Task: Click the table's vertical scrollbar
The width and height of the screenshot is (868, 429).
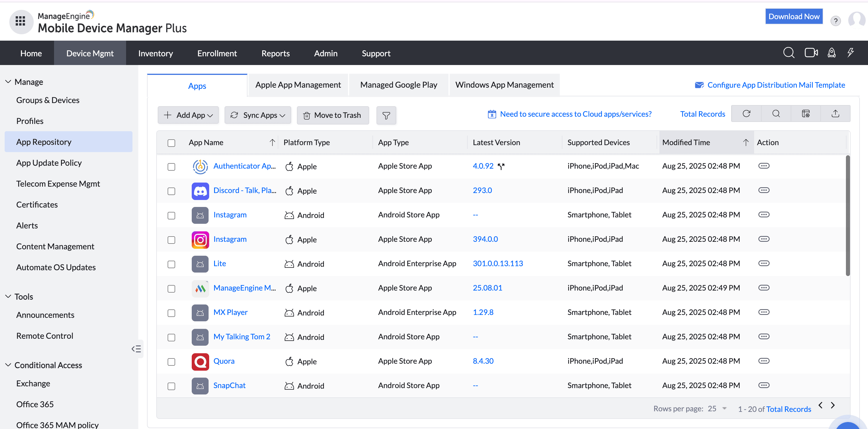Action: [x=847, y=215]
